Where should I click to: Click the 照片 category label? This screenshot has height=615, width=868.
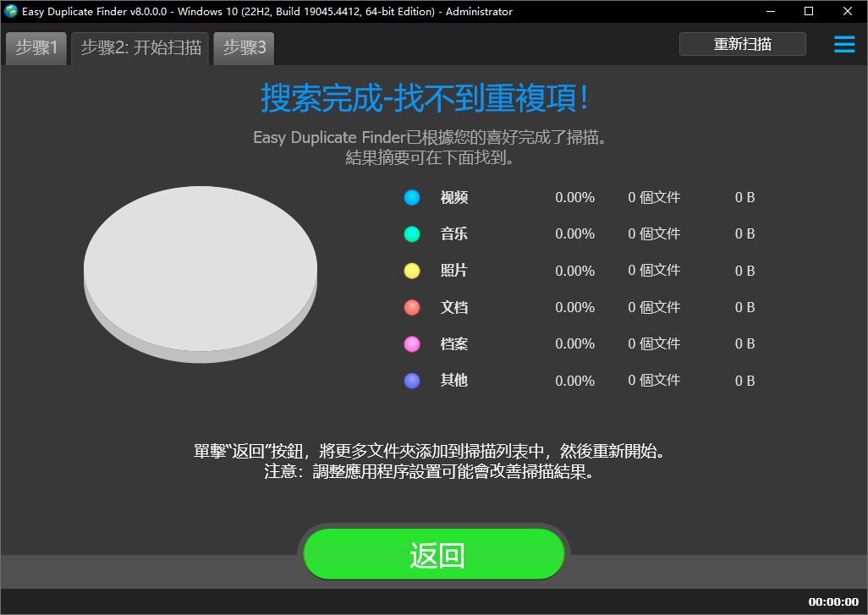454,271
